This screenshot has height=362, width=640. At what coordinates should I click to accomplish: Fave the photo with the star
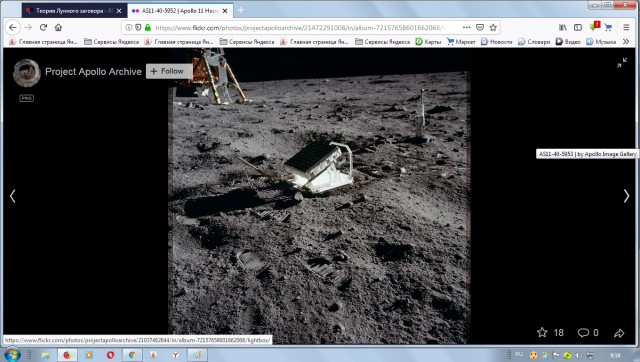(542, 333)
